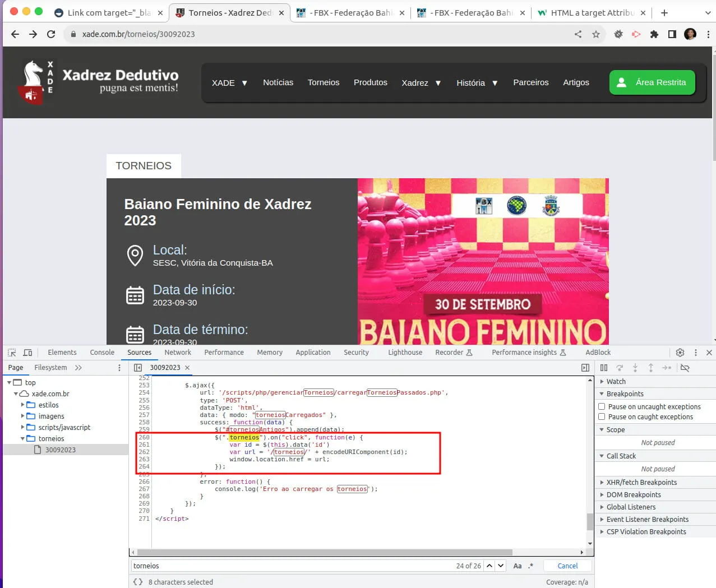Enable Pause on uncaught exceptions
The height and width of the screenshot is (588, 716).
pos(602,406)
